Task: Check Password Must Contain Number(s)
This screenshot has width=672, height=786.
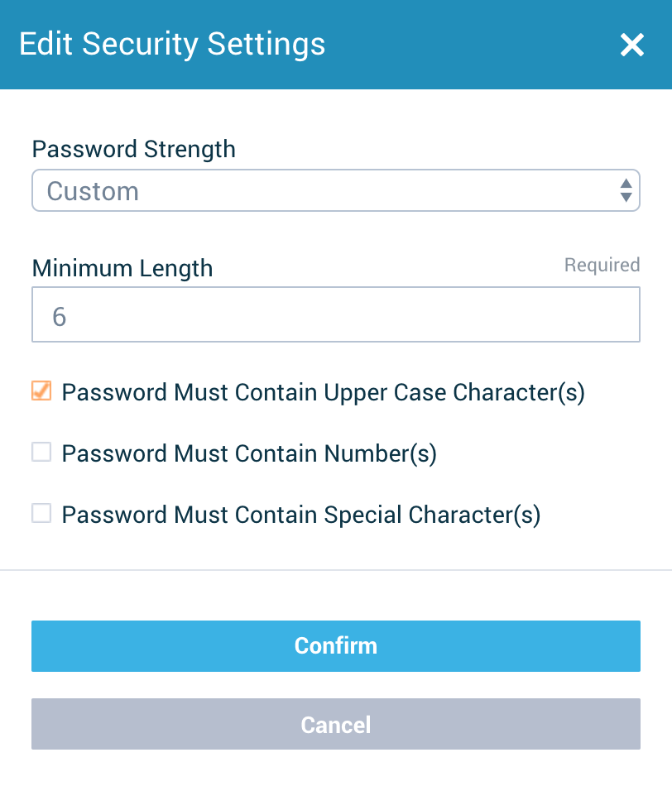Action: coord(41,452)
